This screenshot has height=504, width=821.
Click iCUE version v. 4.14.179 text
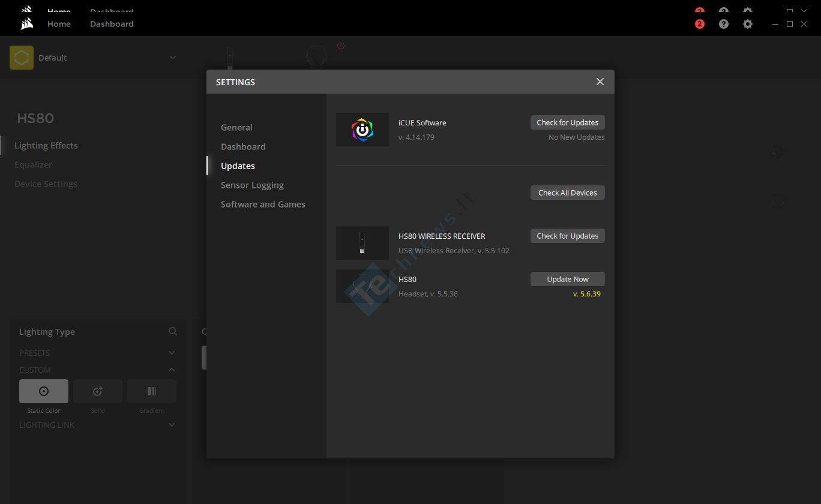(417, 137)
